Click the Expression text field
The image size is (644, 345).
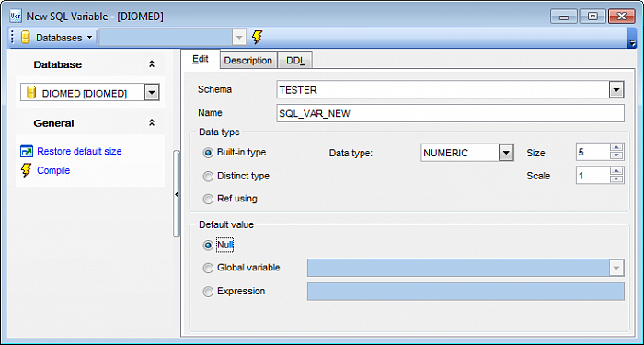click(466, 292)
